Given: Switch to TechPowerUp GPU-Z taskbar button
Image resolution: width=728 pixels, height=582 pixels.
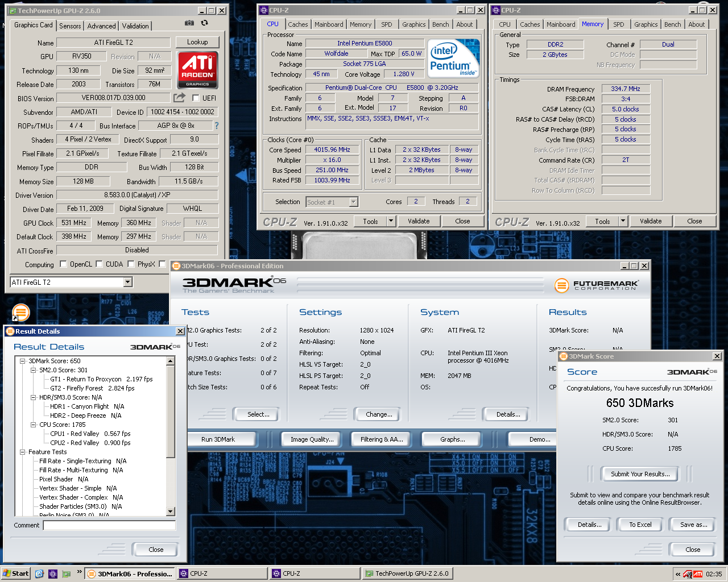Looking at the screenshot, I should (x=407, y=573).
